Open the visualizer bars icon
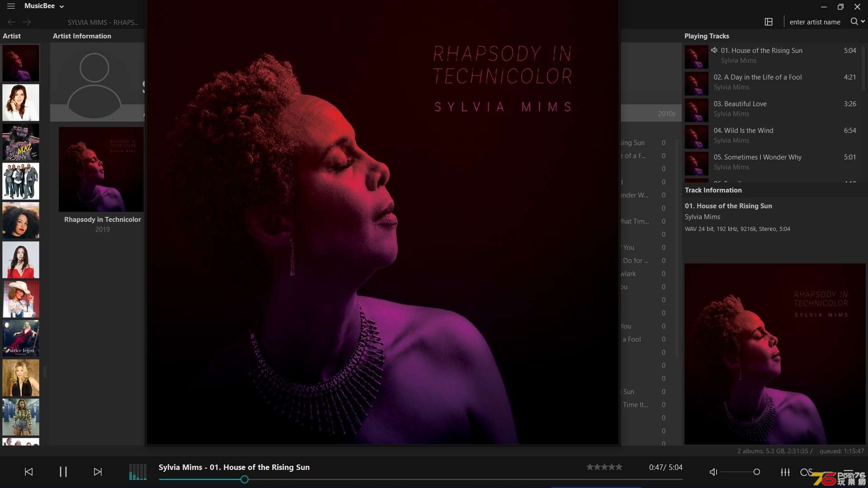Image resolution: width=868 pixels, height=488 pixels. point(138,471)
